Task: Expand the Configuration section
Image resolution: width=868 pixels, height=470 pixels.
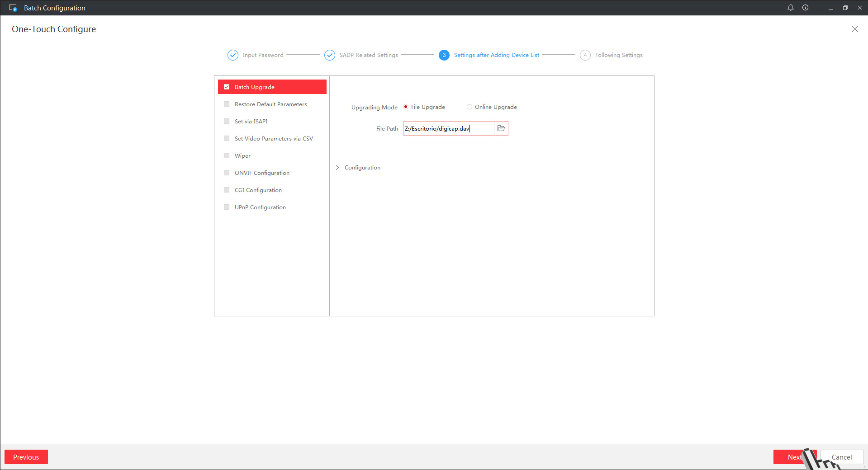Action: click(x=337, y=167)
